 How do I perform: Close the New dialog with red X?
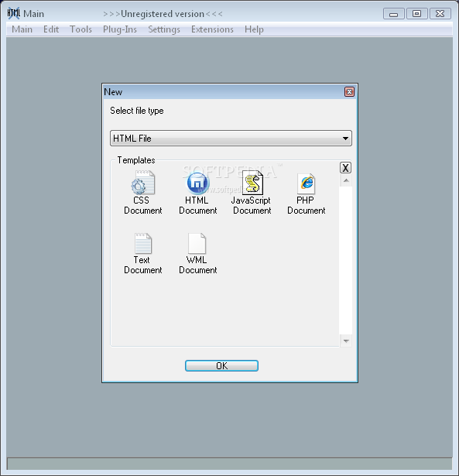coord(349,91)
